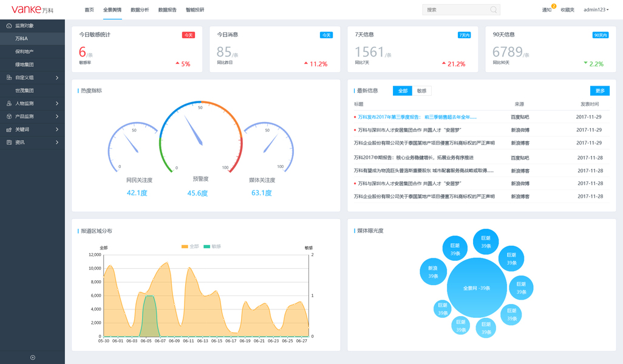Expand the 产品监测 chevron

click(57, 116)
